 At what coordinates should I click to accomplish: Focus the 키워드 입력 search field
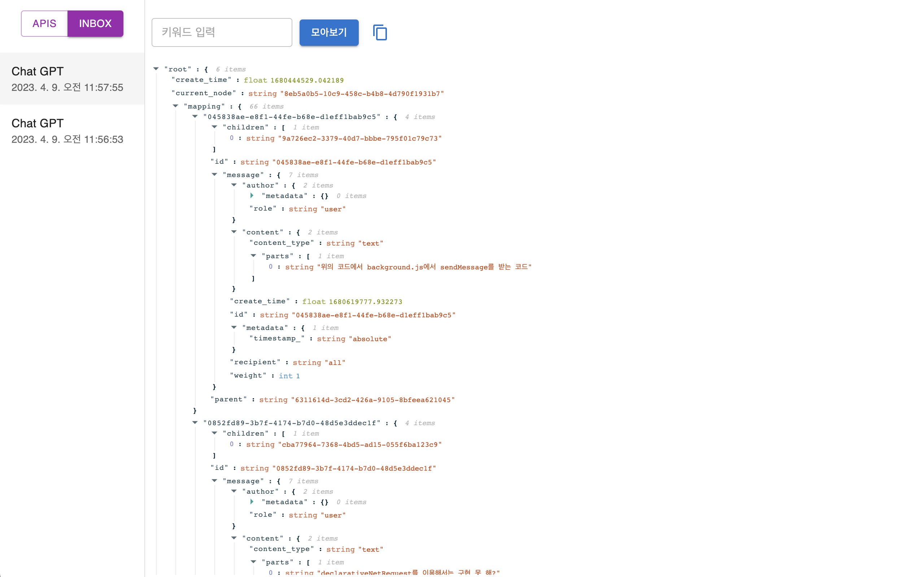(222, 32)
